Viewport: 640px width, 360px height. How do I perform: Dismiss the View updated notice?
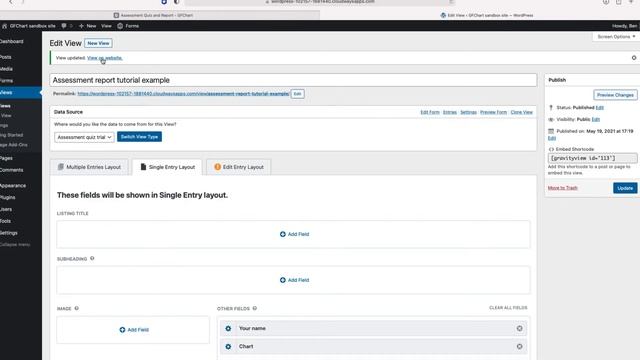point(634,58)
